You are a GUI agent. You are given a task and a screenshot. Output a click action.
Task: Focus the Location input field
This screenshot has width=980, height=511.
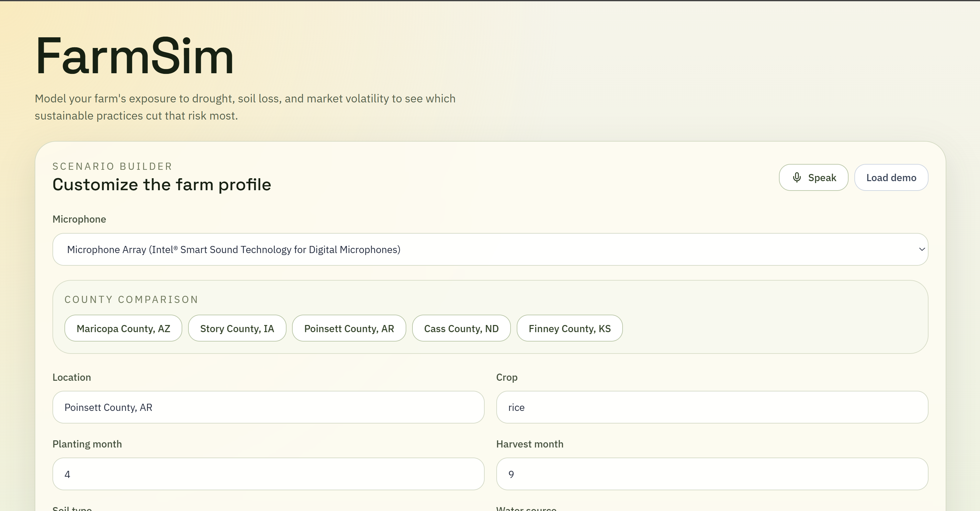[268, 407]
